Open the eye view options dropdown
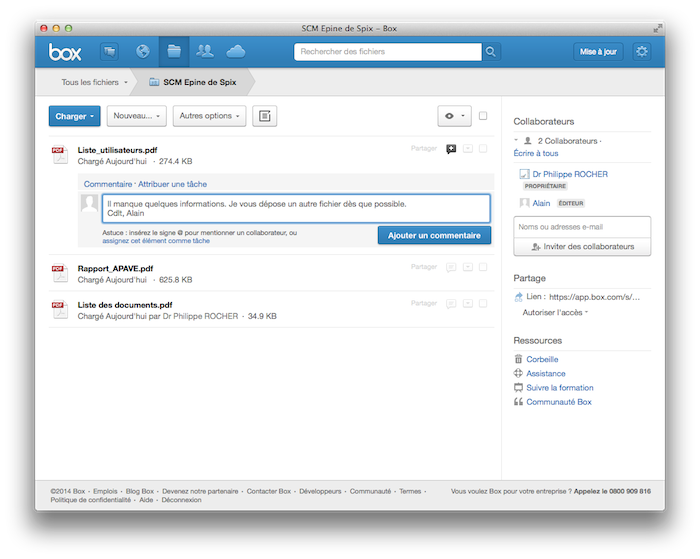Image resolution: width=700 pixels, height=559 pixels. pyautogui.click(x=454, y=116)
